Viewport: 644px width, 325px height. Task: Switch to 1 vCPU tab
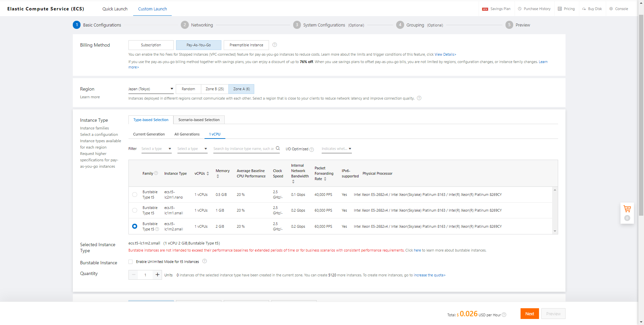(x=215, y=134)
